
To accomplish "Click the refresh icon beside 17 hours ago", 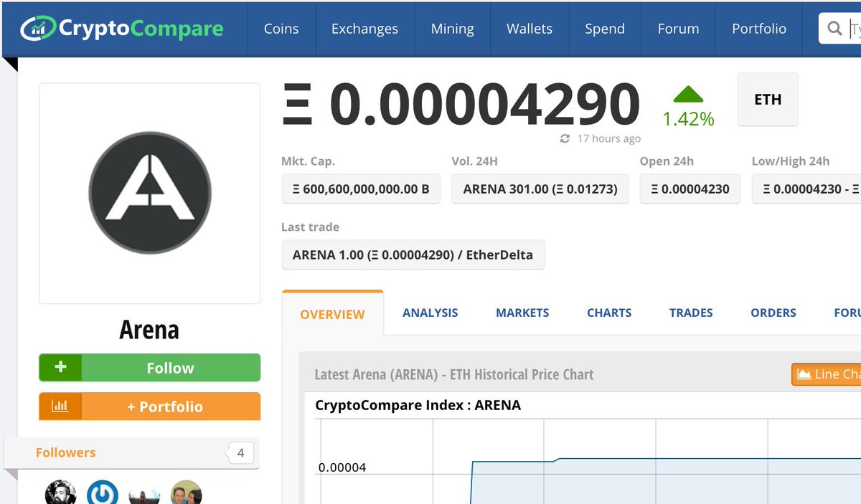I will pos(565,138).
